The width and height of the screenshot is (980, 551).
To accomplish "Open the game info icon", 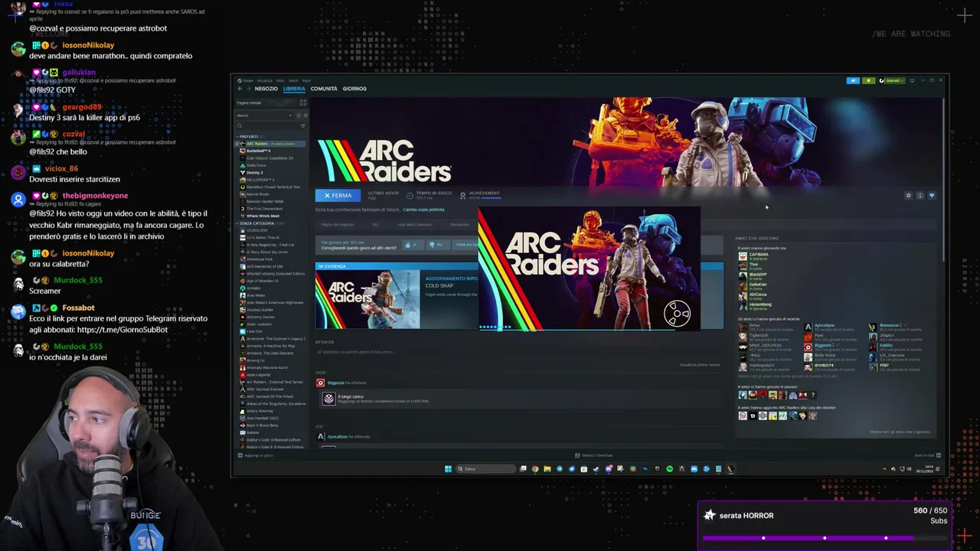I will pyautogui.click(x=920, y=195).
